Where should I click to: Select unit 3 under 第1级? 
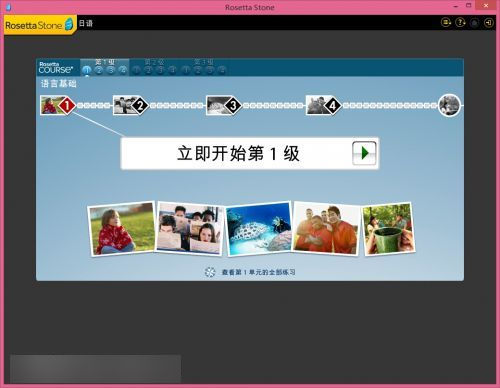pyautogui.click(x=111, y=70)
